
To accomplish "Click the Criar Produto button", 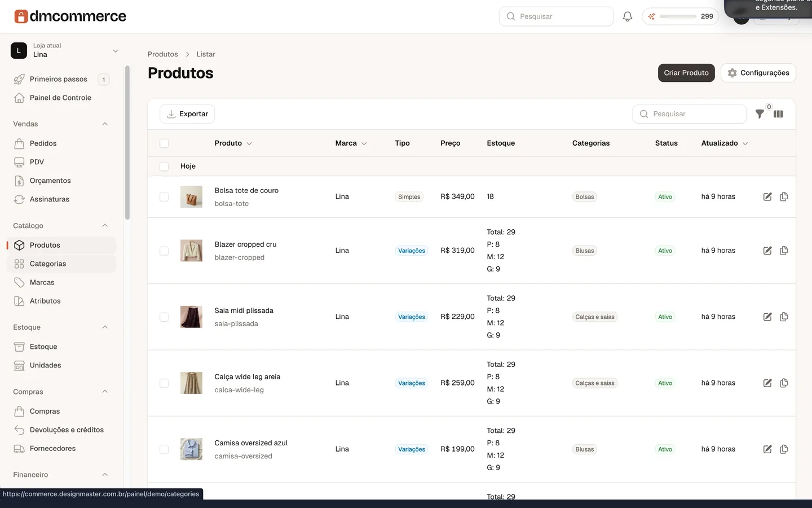I will 686,73.
